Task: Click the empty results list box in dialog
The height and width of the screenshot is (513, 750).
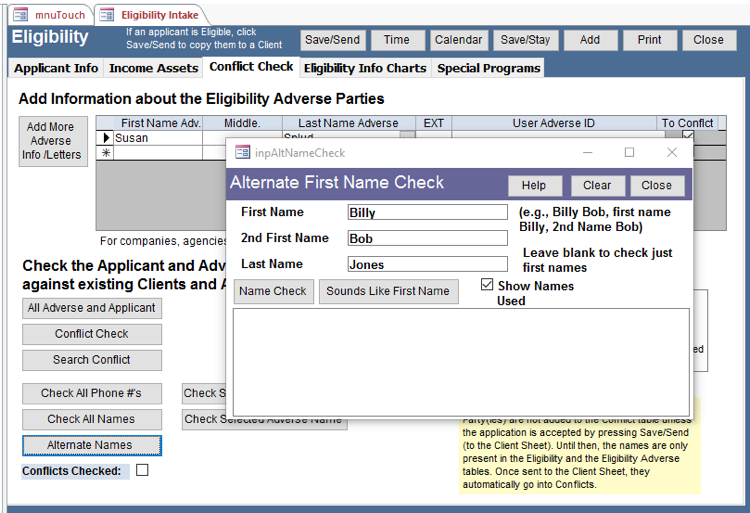Action: 461,362
